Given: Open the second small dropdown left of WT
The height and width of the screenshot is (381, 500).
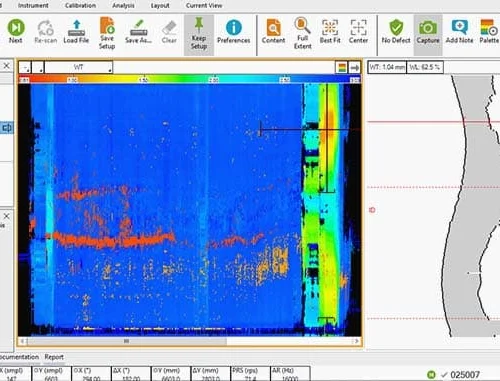Looking at the screenshot, I should point(38,67).
